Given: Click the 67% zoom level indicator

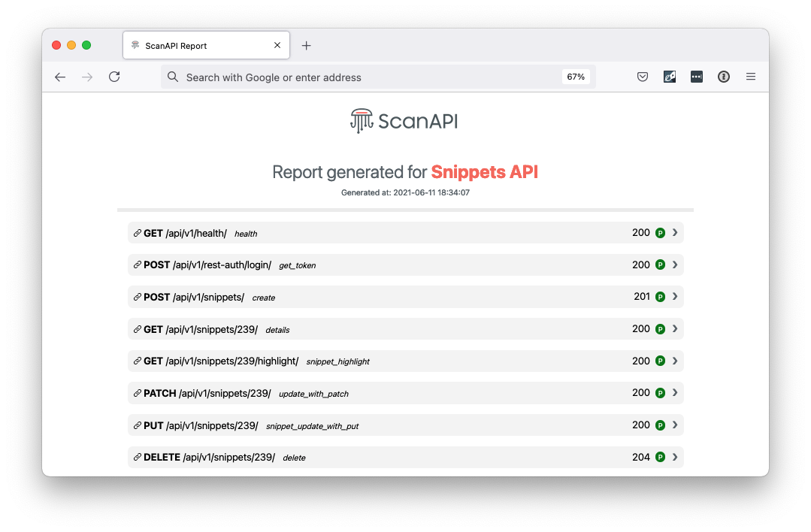Looking at the screenshot, I should click(576, 77).
